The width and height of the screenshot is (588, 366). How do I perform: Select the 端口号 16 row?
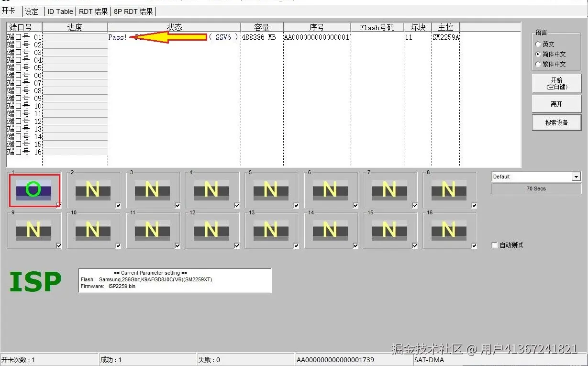coord(25,152)
